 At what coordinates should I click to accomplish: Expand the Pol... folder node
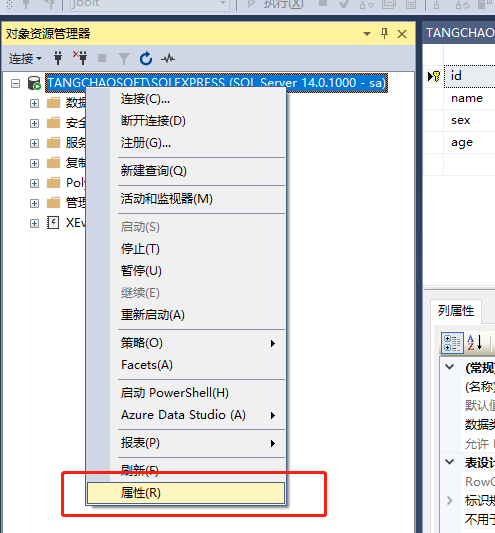[34, 184]
